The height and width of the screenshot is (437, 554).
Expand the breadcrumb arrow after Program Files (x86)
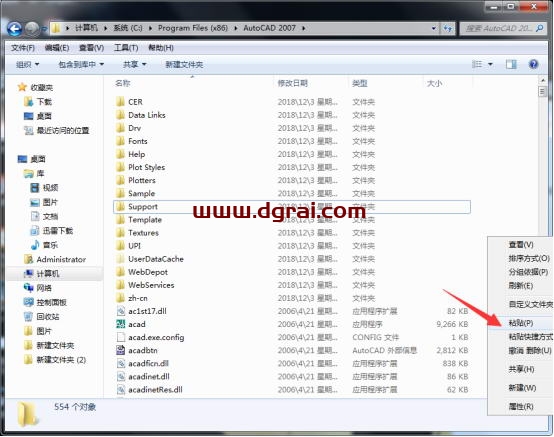click(x=236, y=28)
